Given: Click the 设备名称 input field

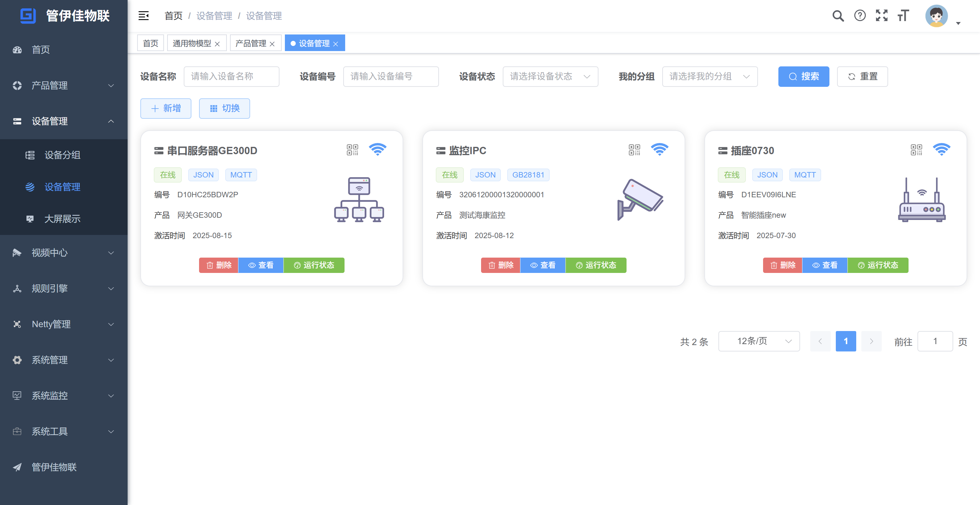Looking at the screenshot, I should (x=231, y=77).
